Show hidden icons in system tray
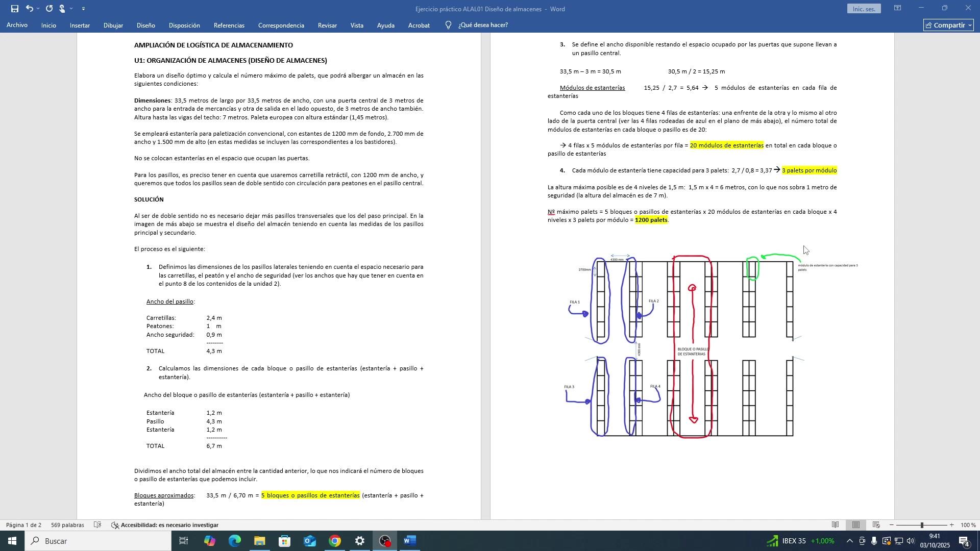 point(849,541)
